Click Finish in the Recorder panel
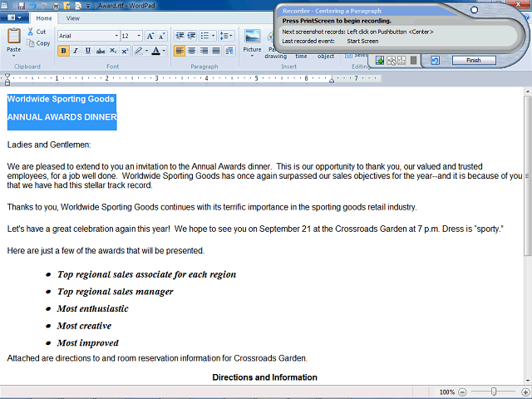532x399 pixels. (x=474, y=61)
